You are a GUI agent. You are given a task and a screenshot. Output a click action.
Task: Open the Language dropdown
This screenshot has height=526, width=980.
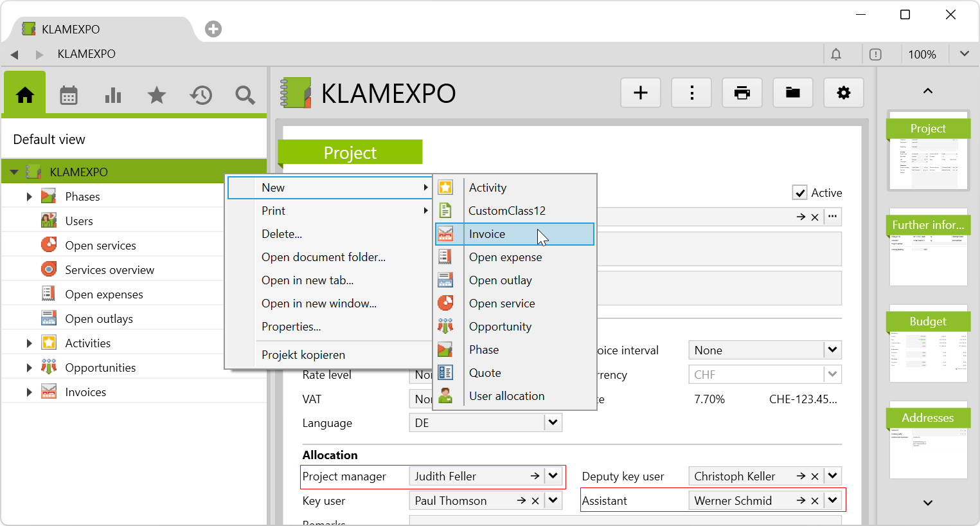[x=553, y=422]
